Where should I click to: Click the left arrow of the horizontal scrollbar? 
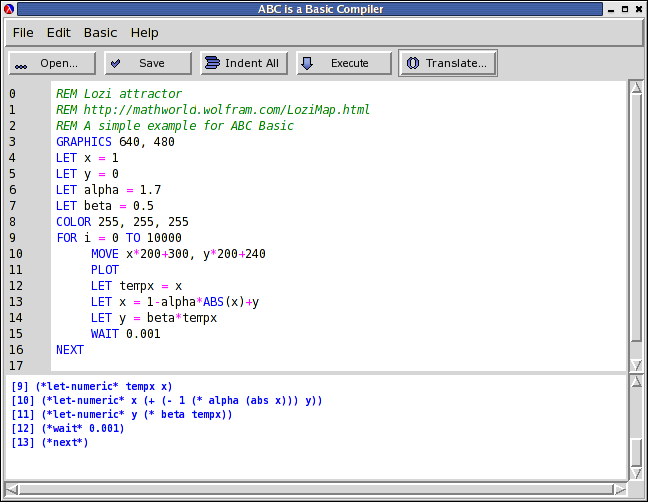pos(11,489)
